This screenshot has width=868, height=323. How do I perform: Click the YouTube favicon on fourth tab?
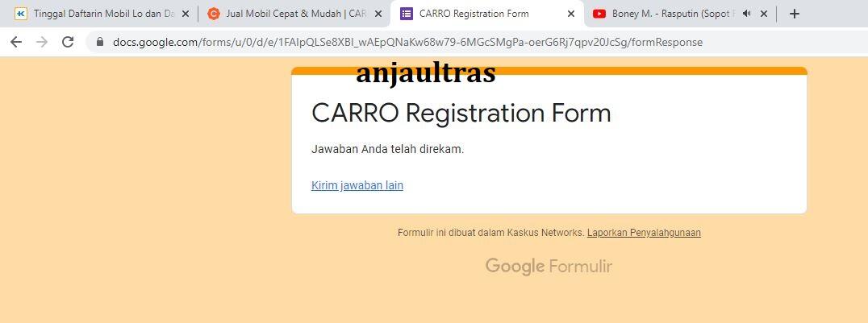point(599,14)
